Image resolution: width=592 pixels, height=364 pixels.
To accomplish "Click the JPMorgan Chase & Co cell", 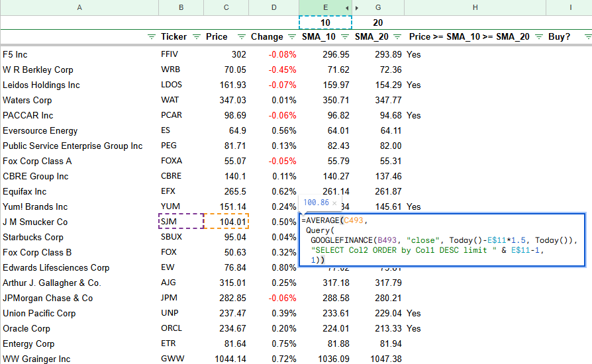I will coord(79,298).
